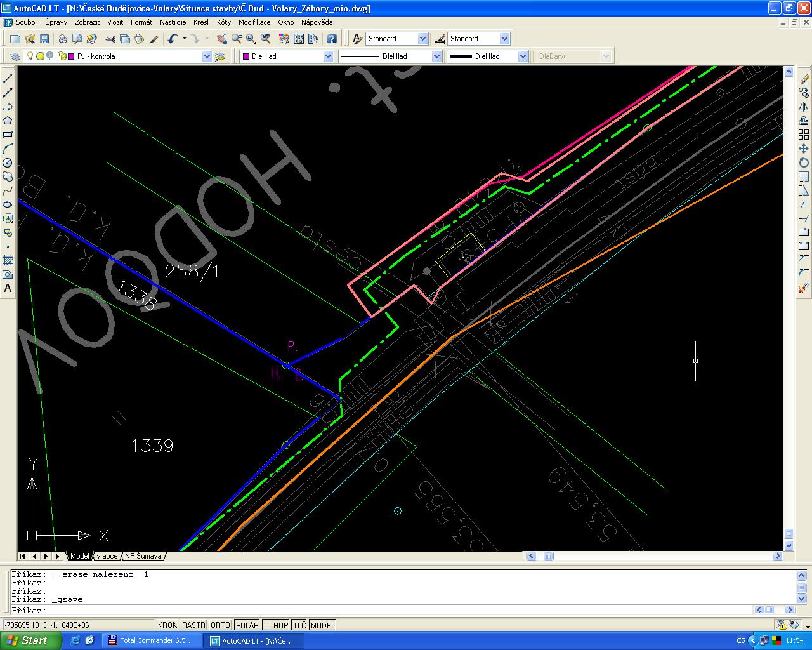Open the Modifikace menu
812x650 pixels.
point(254,22)
